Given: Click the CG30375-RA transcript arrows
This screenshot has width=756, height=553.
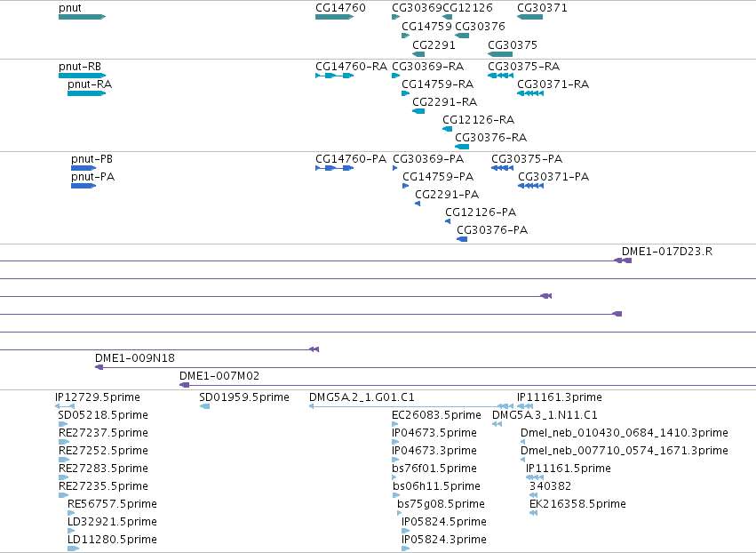Looking at the screenshot, I should pos(500,76).
